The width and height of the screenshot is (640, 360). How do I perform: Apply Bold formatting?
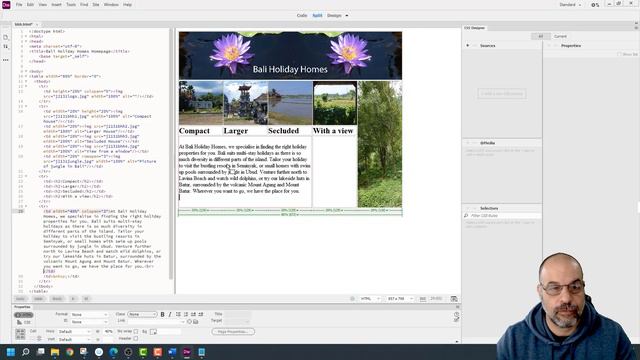point(162,314)
